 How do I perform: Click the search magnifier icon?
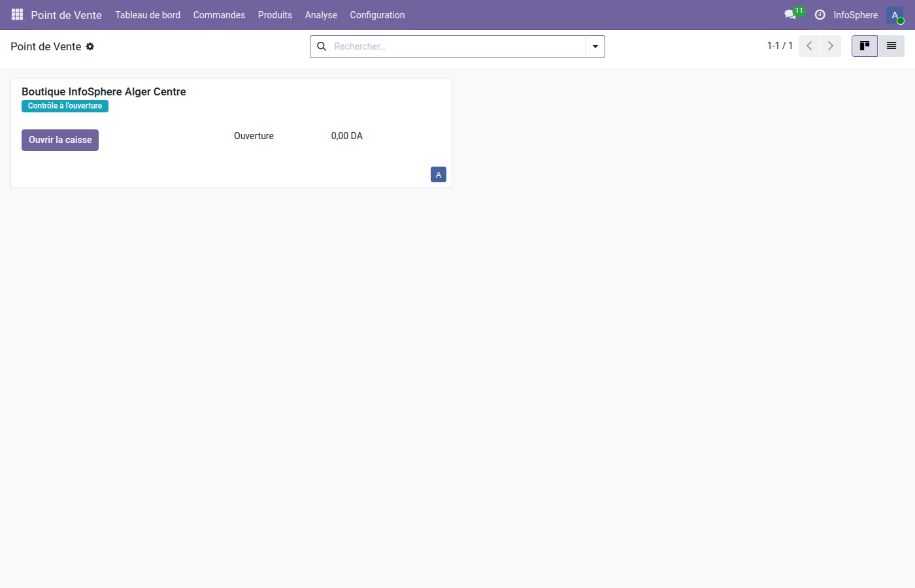322,46
